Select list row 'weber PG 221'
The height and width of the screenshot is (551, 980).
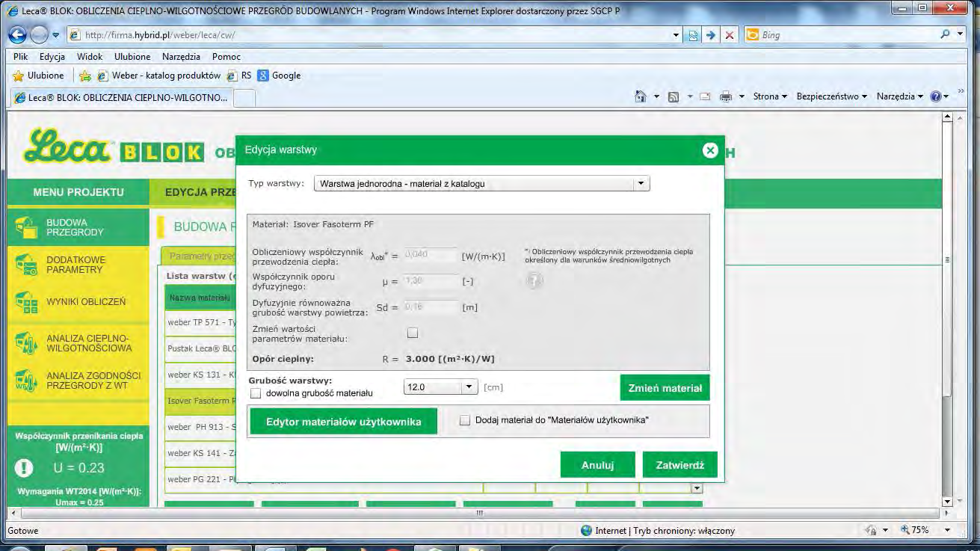click(x=202, y=479)
